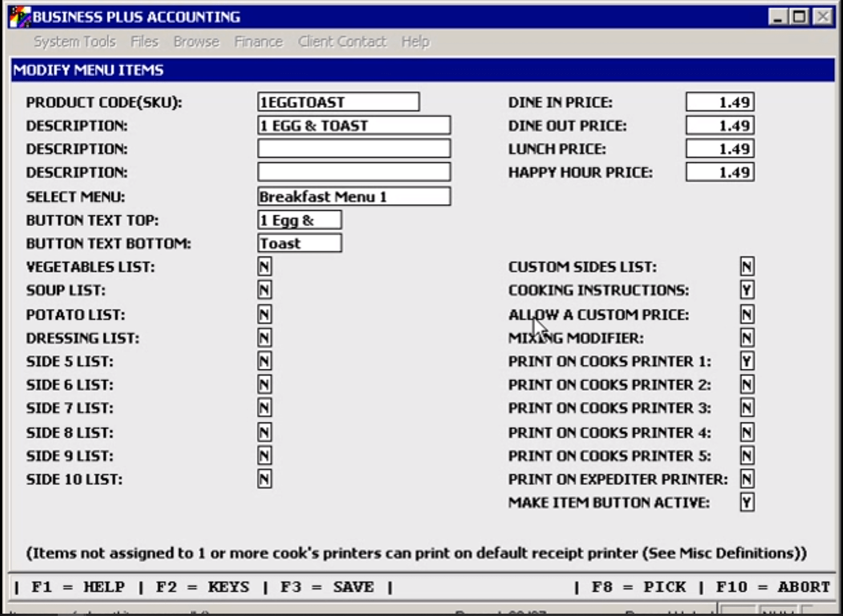843x616 pixels.
Task: Open the System Tools menu
Action: coord(74,41)
